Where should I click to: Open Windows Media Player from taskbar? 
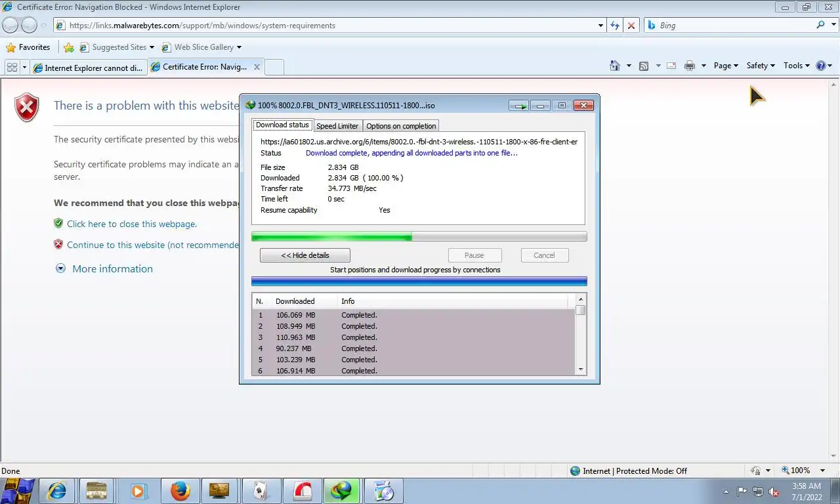coord(137,491)
